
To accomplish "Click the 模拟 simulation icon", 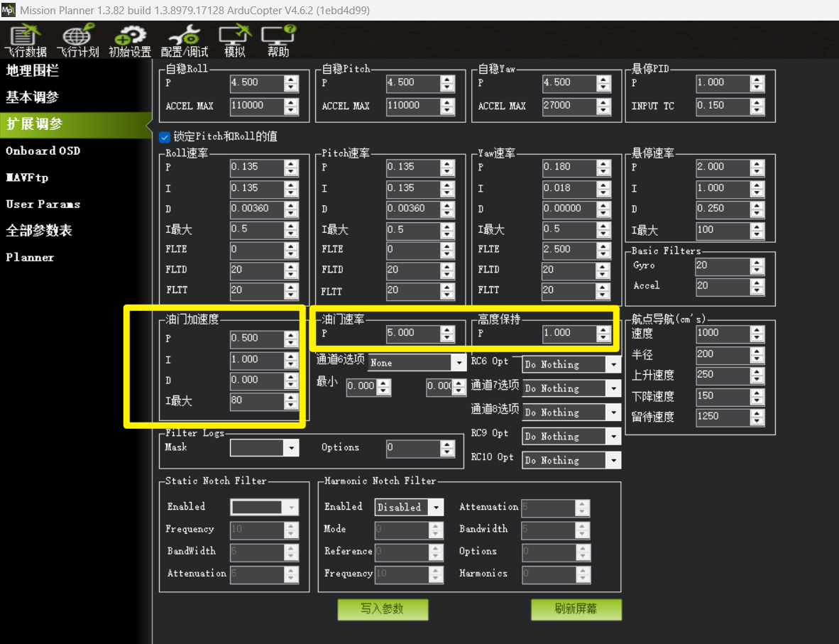I will coord(234,40).
